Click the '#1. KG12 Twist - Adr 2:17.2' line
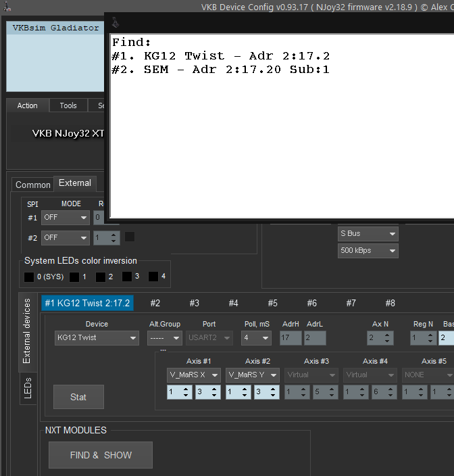This screenshot has height=476, width=454. 220,56
